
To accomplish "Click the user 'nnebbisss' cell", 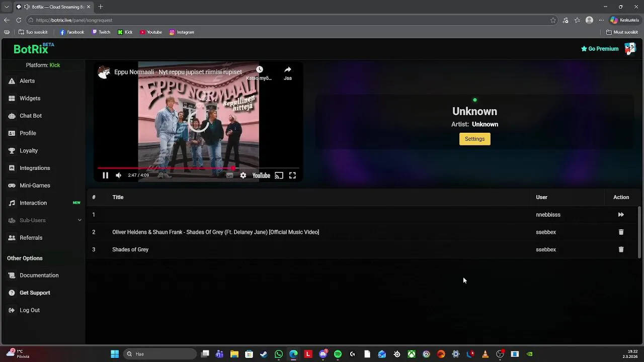I will [548, 215].
